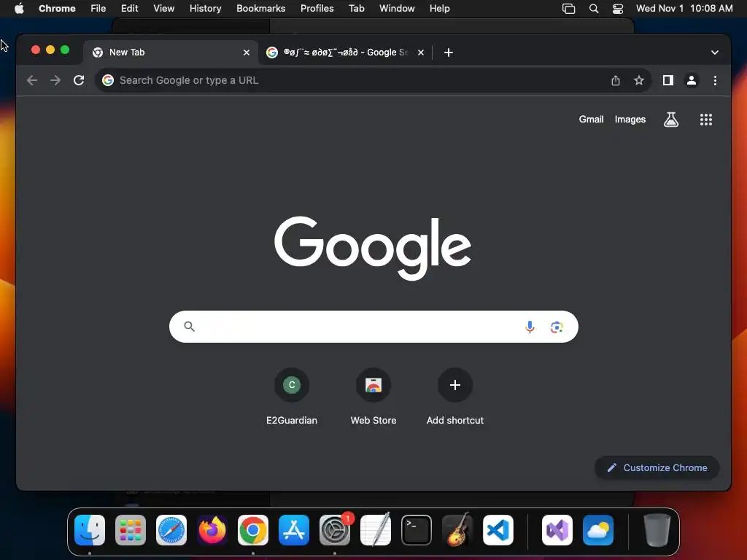Image resolution: width=747 pixels, height=560 pixels.
Task: Go back using the browser back arrow
Action: (32, 80)
